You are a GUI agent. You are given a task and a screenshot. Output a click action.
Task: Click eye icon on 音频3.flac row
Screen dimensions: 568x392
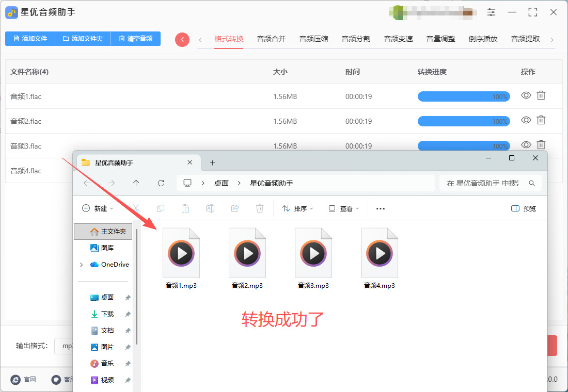(x=526, y=145)
